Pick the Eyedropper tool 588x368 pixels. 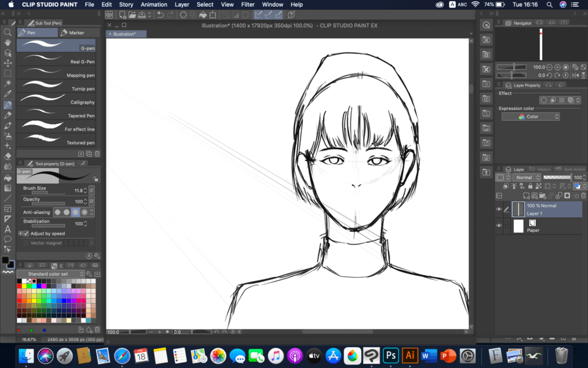8,94
